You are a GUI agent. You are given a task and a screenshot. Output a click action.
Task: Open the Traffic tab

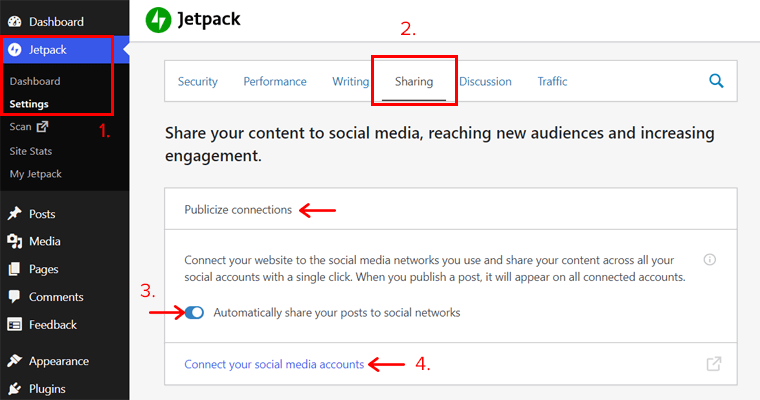pyautogui.click(x=552, y=81)
